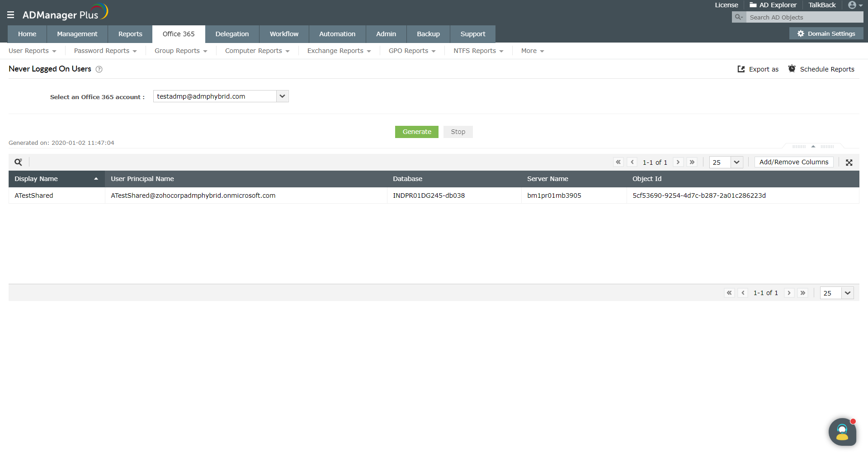Switch to the Support tab
This screenshot has width=868, height=458.
pyautogui.click(x=473, y=34)
